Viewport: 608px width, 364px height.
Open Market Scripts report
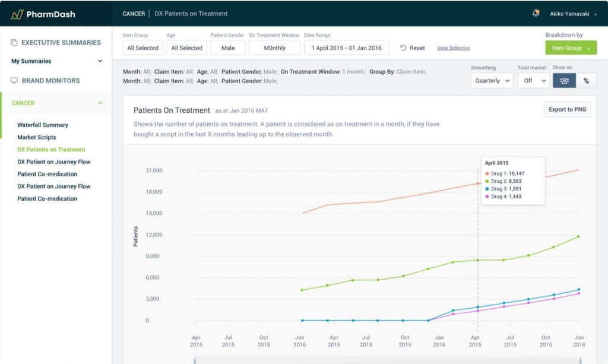pyautogui.click(x=36, y=137)
